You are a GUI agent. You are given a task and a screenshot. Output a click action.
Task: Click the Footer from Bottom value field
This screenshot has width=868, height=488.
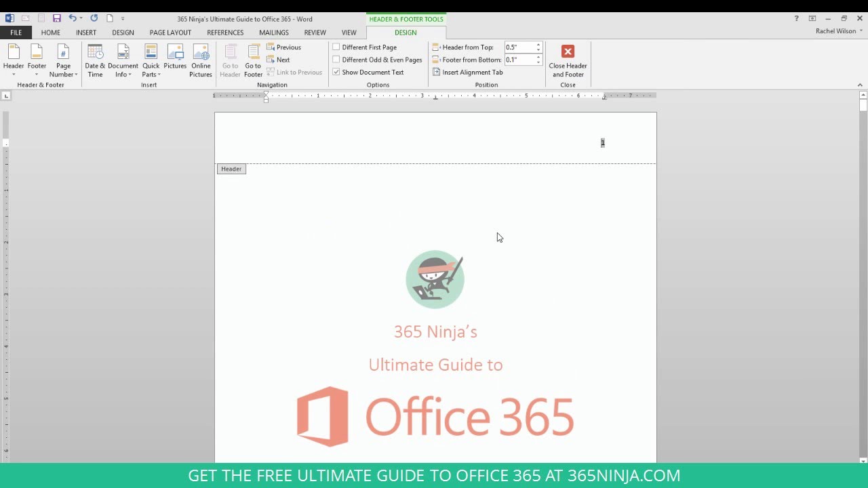[519, 60]
